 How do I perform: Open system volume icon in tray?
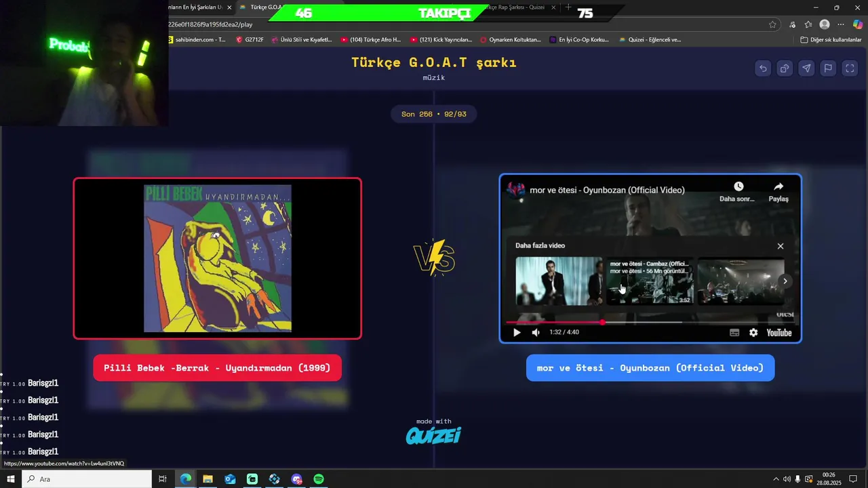coord(787,479)
